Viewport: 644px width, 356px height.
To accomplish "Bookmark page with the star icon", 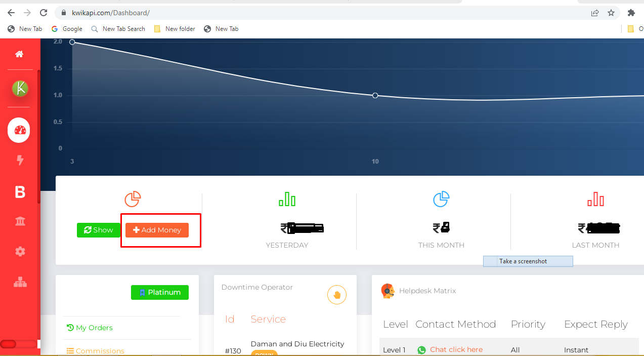I will (611, 13).
